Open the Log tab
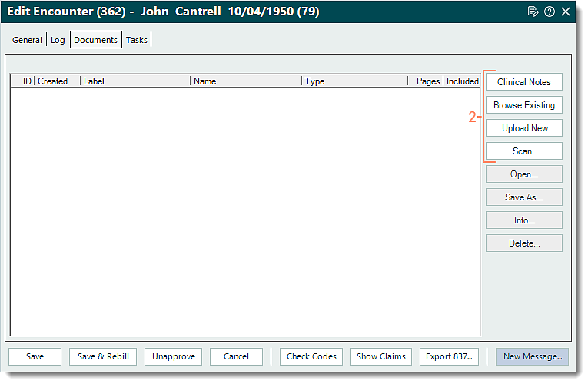This screenshot has height=384, width=588. (58, 40)
